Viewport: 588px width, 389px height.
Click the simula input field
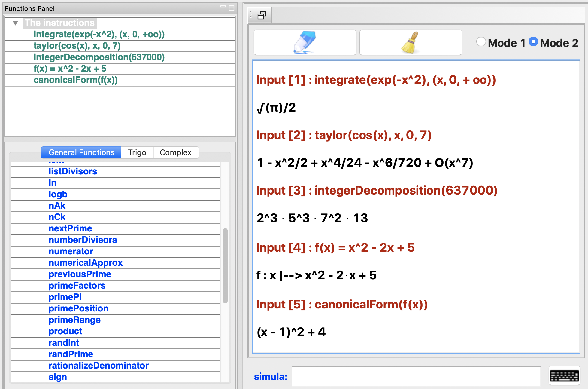click(416, 376)
